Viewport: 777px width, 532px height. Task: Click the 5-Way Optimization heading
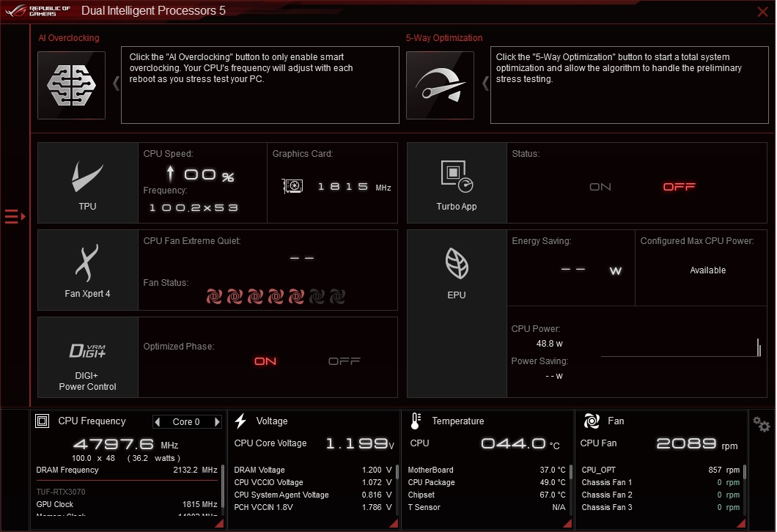tap(444, 37)
